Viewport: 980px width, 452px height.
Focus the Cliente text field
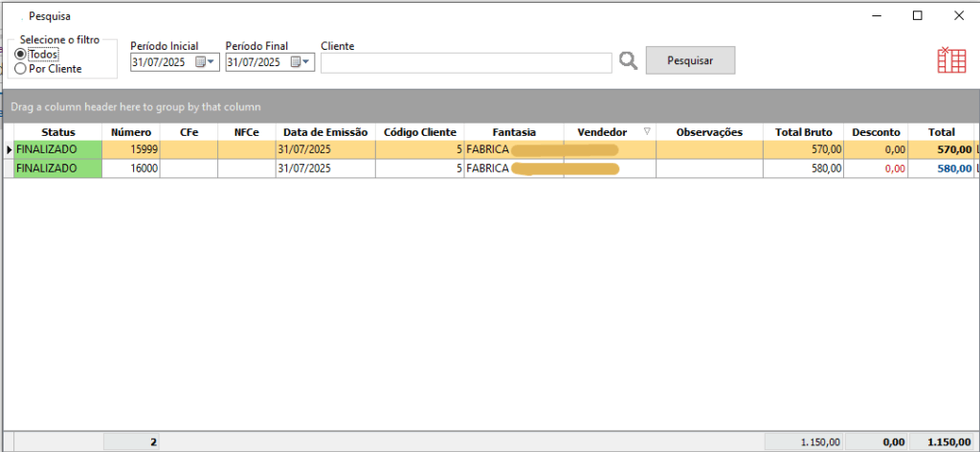pos(465,62)
